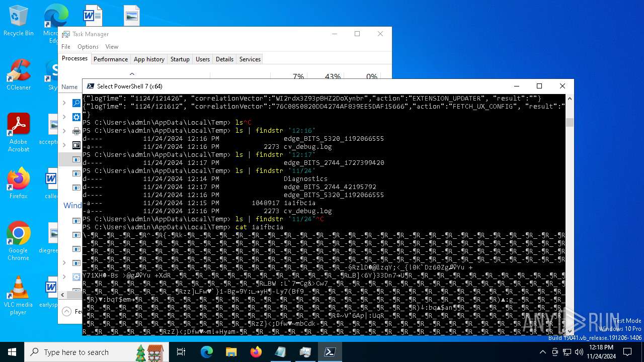Screen dimensions: 644x362
Task: Switch to the Startup tab
Action: (x=180, y=59)
